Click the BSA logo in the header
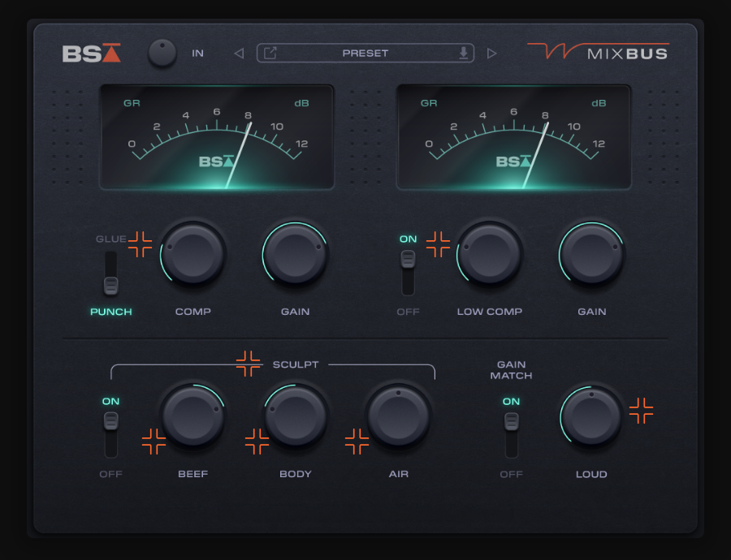This screenshot has height=560, width=731. tap(91, 53)
